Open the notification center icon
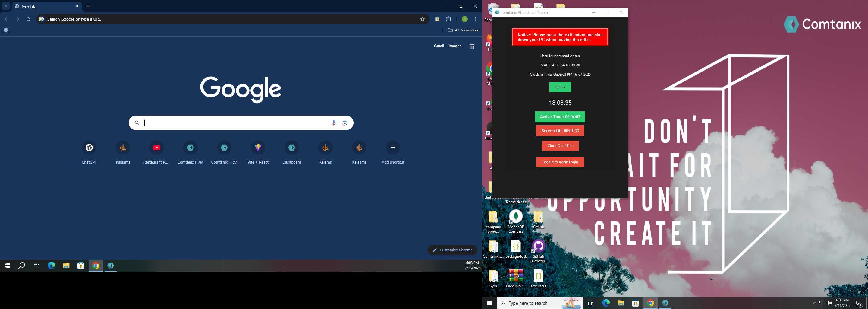The width and height of the screenshot is (868, 309). tap(859, 303)
